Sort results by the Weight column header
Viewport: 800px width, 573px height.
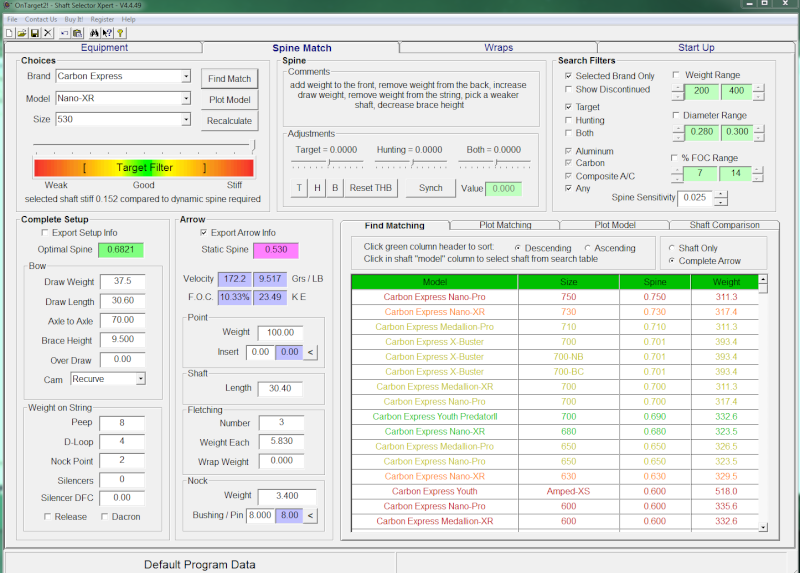[726, 282]
